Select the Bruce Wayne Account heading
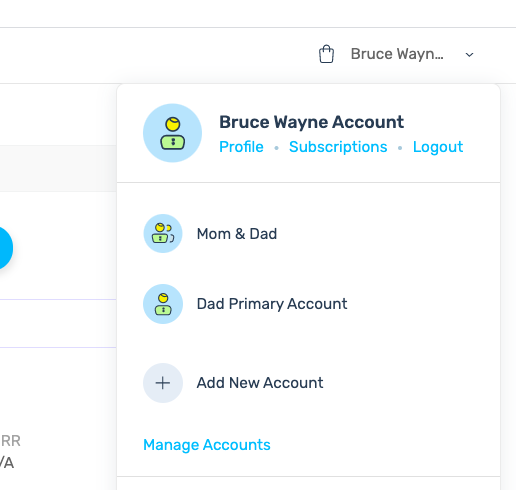This screenshot has height=490, width=516. (311, 122)
